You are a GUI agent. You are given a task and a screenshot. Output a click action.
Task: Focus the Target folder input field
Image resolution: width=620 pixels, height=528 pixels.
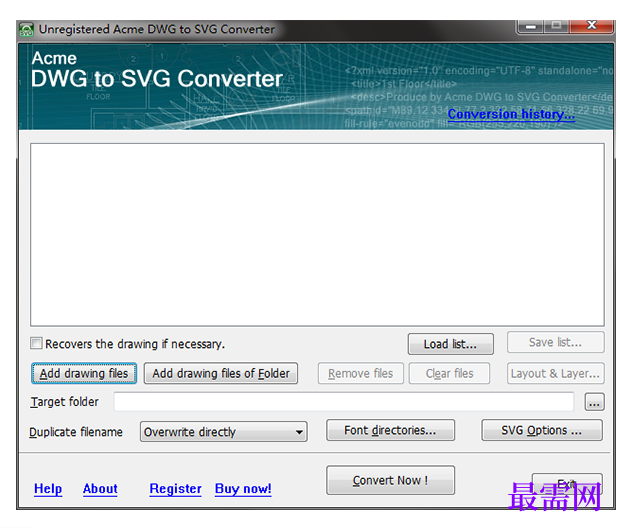click(x=344, y=402)
